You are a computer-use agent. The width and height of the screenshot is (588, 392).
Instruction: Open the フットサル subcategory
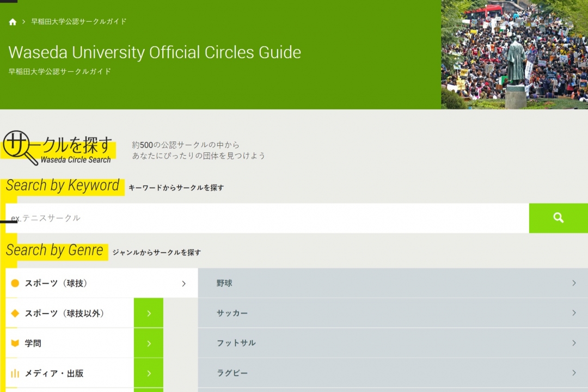coord(393,343)
